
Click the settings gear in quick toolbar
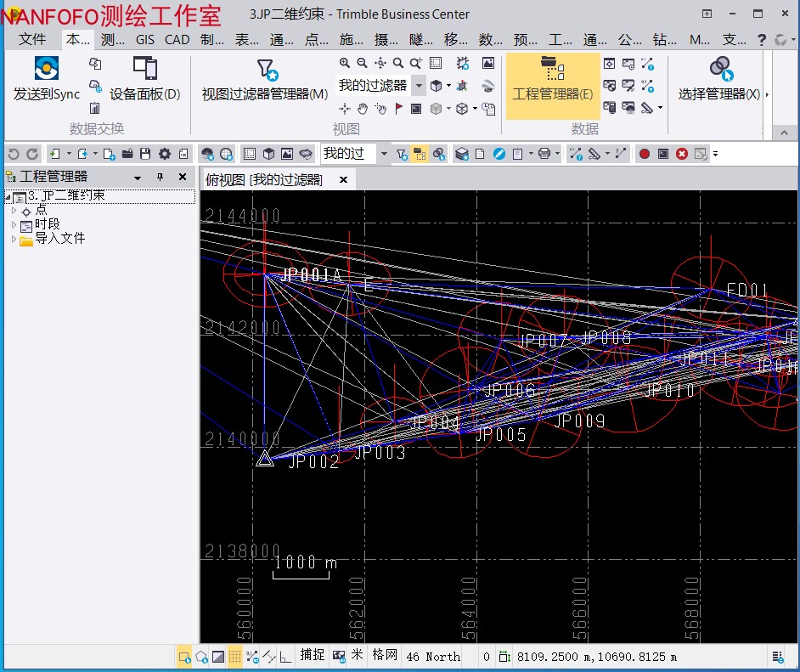pyautogui.click(x=164, y=154)
